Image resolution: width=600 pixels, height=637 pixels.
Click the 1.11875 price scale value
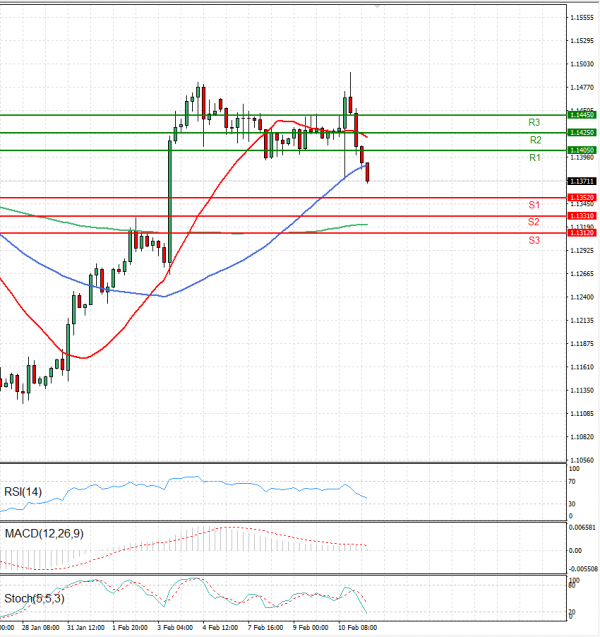582,344
